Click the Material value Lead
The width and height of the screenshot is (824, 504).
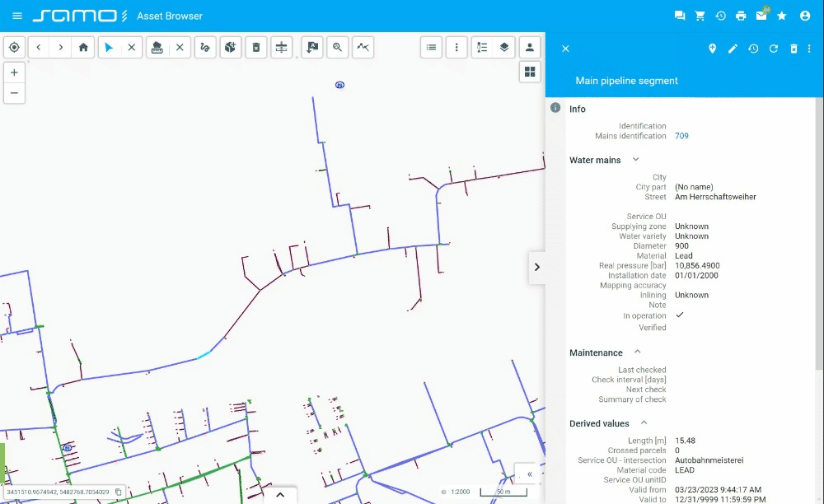pos(683,255)
